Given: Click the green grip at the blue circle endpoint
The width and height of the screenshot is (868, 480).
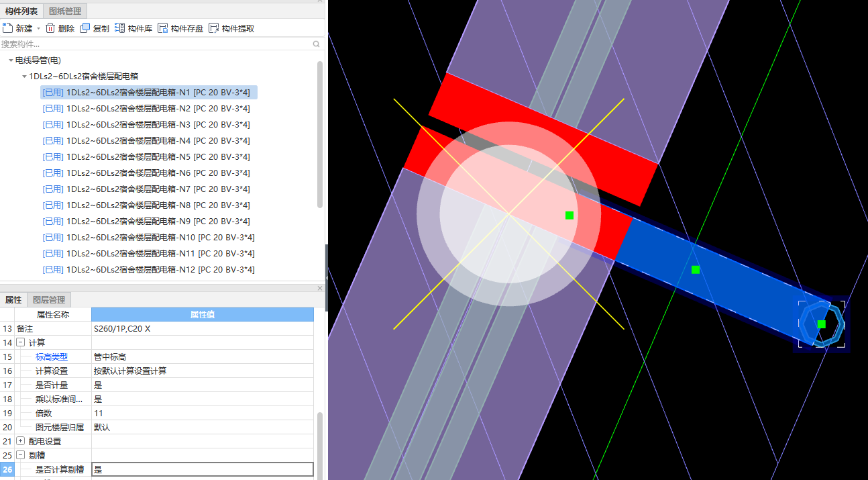Looking at the screenshot, I should click(x=821, y=324).
